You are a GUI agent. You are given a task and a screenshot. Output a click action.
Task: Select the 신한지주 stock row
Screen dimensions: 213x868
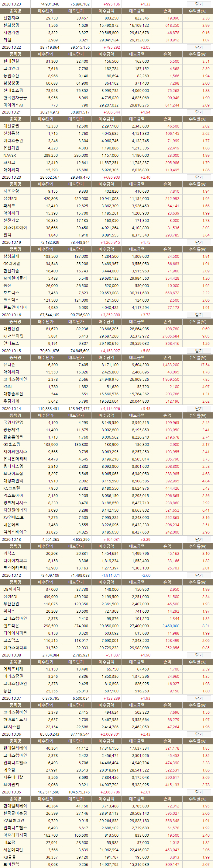[x=106, y=18]
